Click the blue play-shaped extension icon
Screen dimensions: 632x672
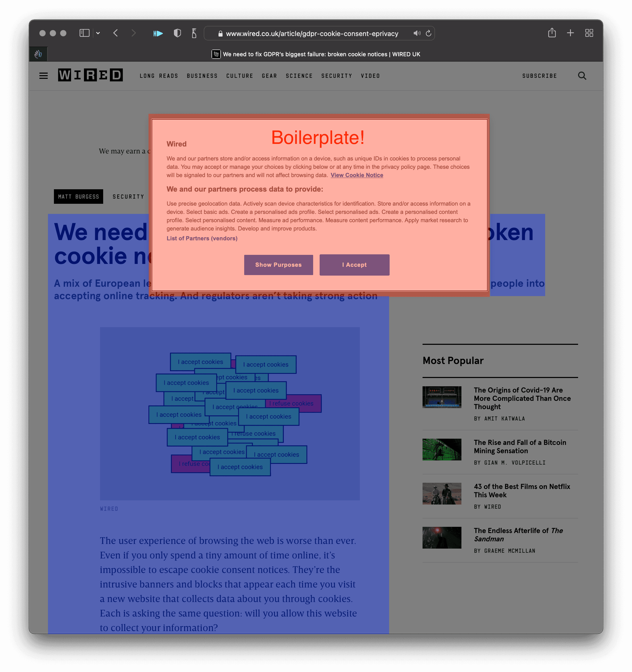[x=158, y=33]
